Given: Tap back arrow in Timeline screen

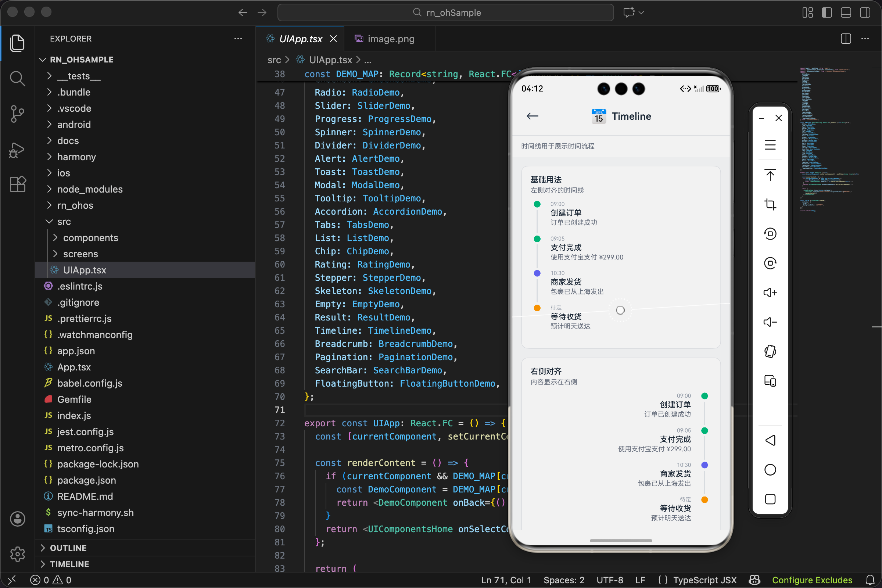Looking at the screenshot, I should pos(532,116).
